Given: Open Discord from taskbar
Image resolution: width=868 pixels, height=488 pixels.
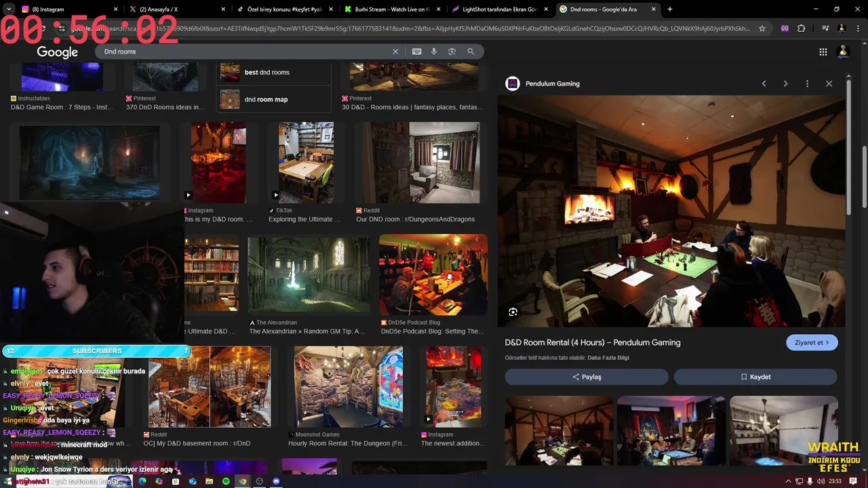Looking at the screenshot, I should 276,481.
